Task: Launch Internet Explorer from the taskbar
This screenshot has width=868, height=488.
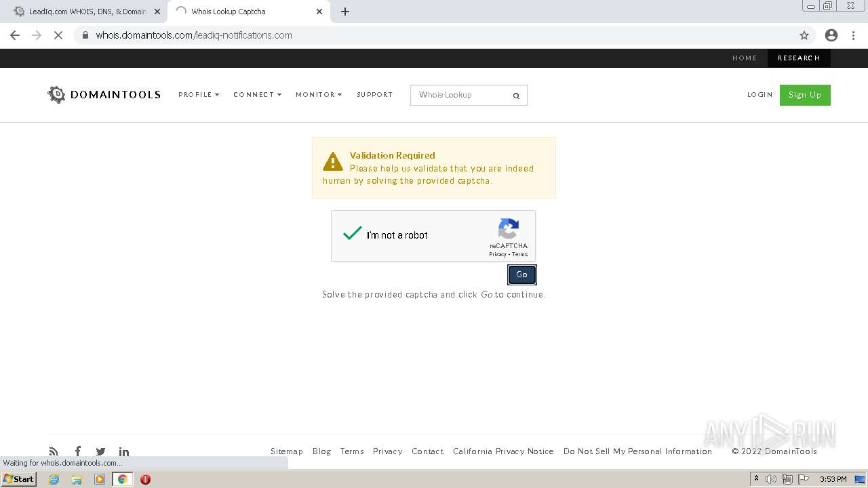Action: [x=54, y=479]
